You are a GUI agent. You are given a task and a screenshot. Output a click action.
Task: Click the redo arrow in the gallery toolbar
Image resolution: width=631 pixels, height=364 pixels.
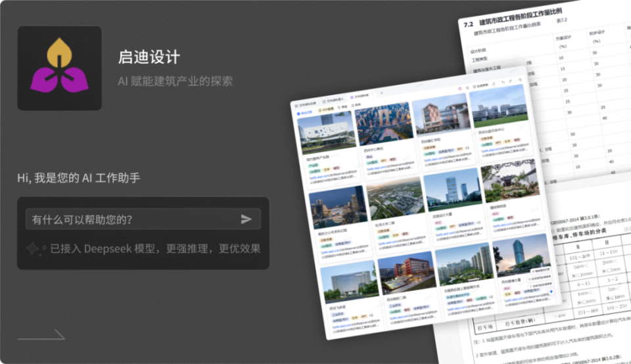coord(510,81)
